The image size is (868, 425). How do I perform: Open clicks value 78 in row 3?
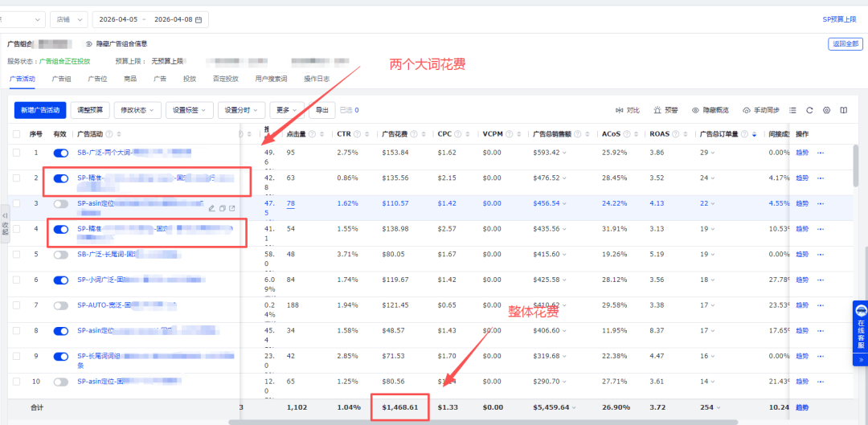pyautogui.click(x=291, y=203)
